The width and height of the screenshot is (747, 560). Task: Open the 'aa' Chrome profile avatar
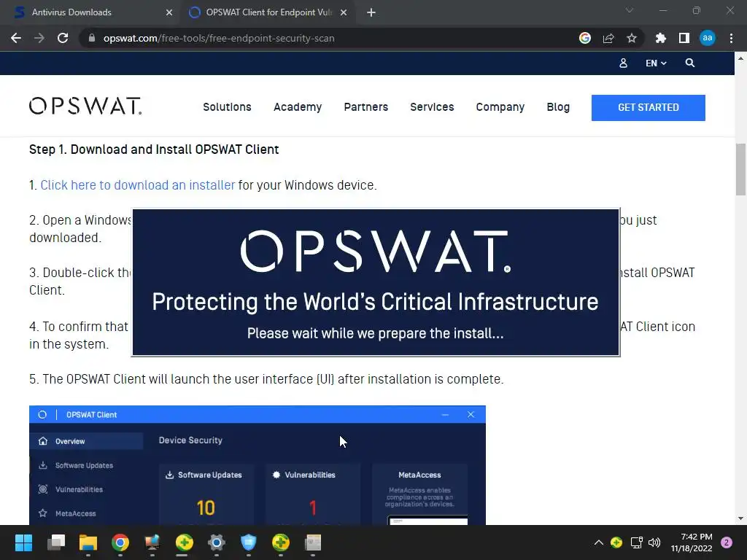708,38
